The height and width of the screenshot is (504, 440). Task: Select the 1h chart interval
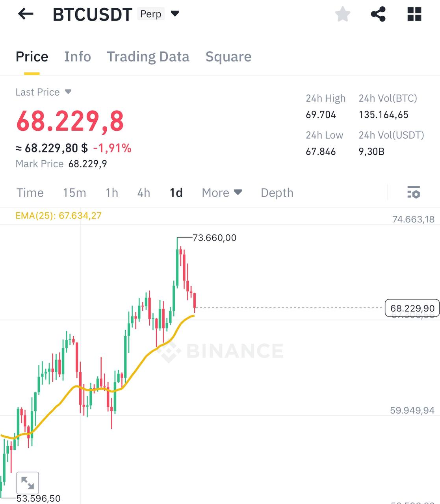[112, 193]
